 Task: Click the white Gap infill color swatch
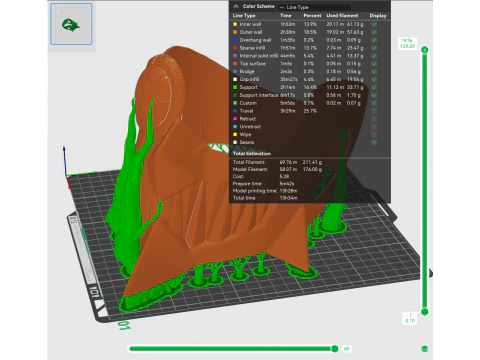(x=235, y=79)
